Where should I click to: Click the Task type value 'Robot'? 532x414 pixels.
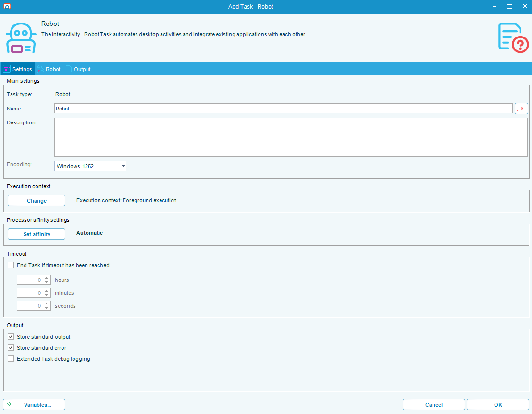[63, 94]
